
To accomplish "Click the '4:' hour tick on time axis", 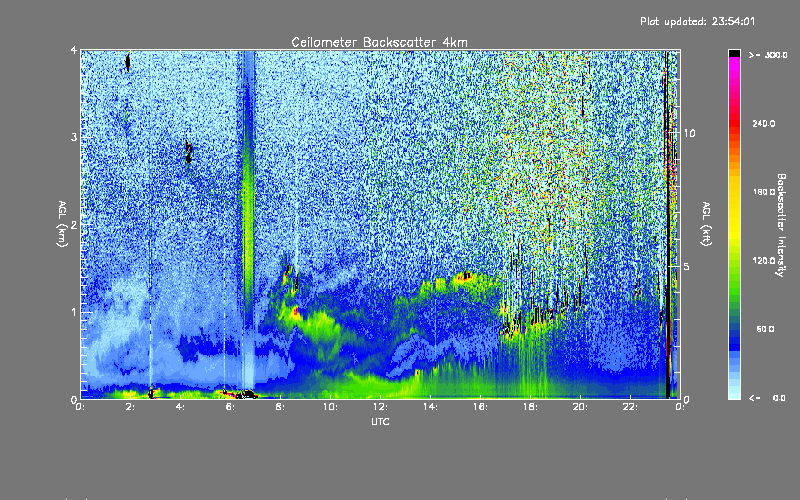I will coord(180,407).
